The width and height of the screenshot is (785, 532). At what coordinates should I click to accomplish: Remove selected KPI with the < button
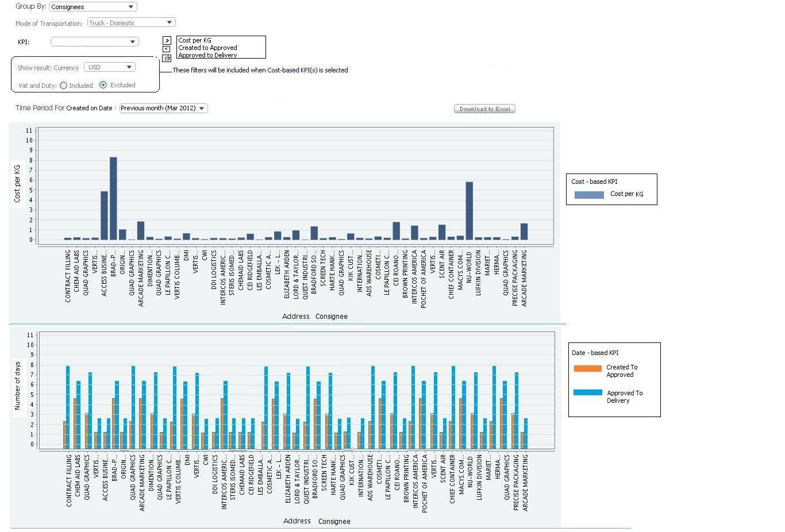167,49
